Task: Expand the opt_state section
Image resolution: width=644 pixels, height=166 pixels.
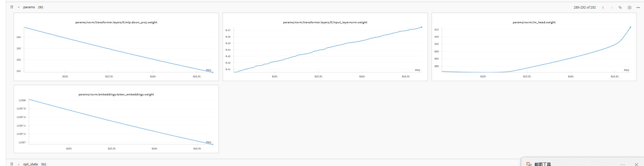Action: [19, 164]
